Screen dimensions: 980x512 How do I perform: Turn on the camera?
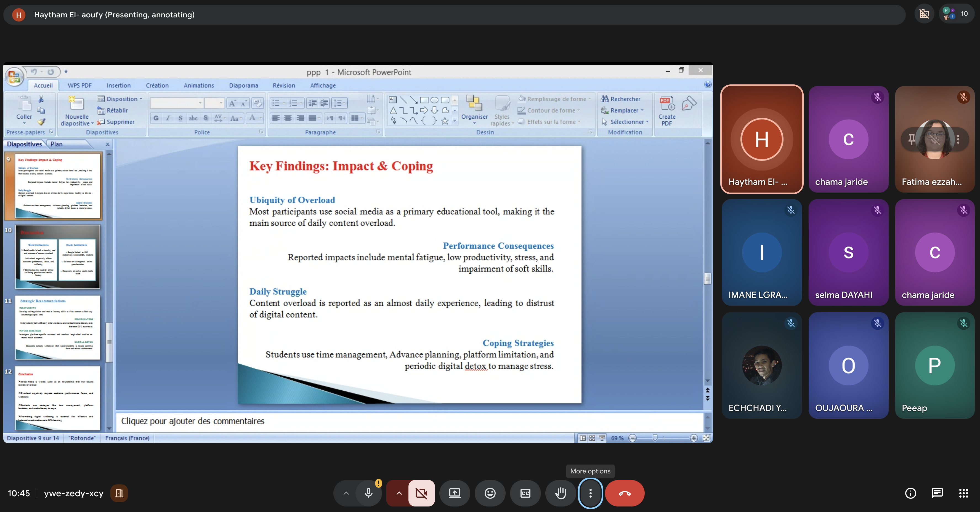(x=421, y=493)
